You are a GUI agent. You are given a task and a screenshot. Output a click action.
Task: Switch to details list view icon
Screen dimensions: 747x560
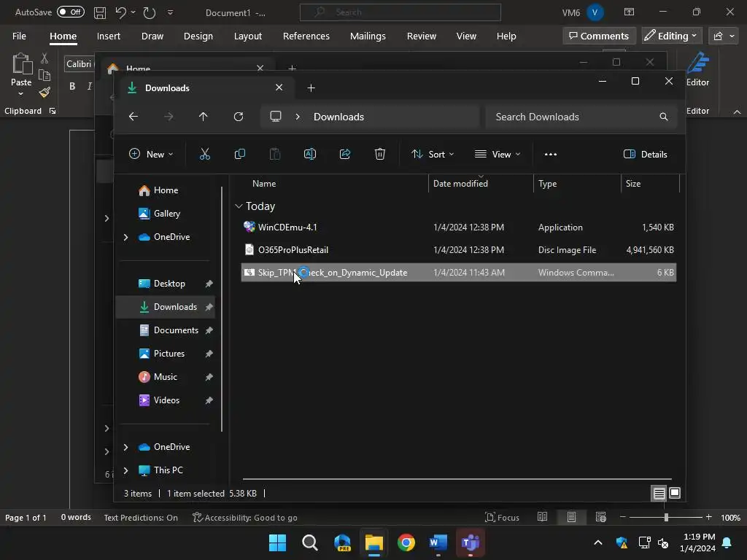659,494
